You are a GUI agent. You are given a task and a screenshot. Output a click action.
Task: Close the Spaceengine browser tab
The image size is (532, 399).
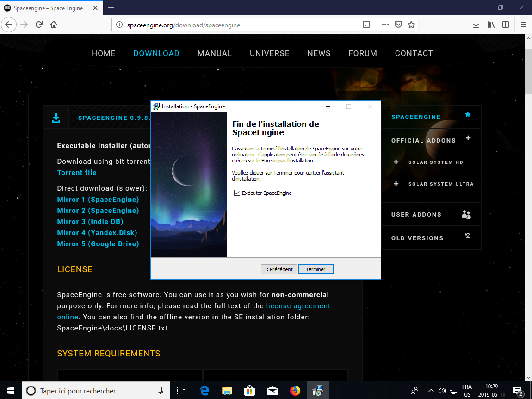(95, 8)
